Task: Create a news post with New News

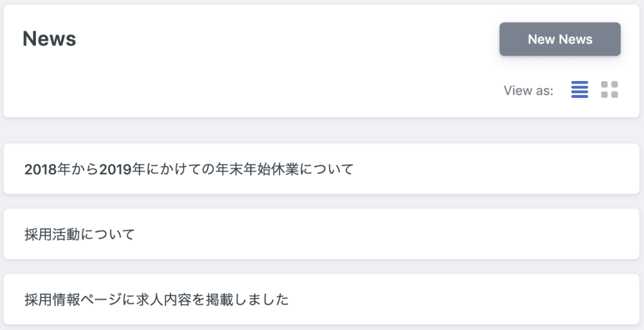Action: coord(560,39)
